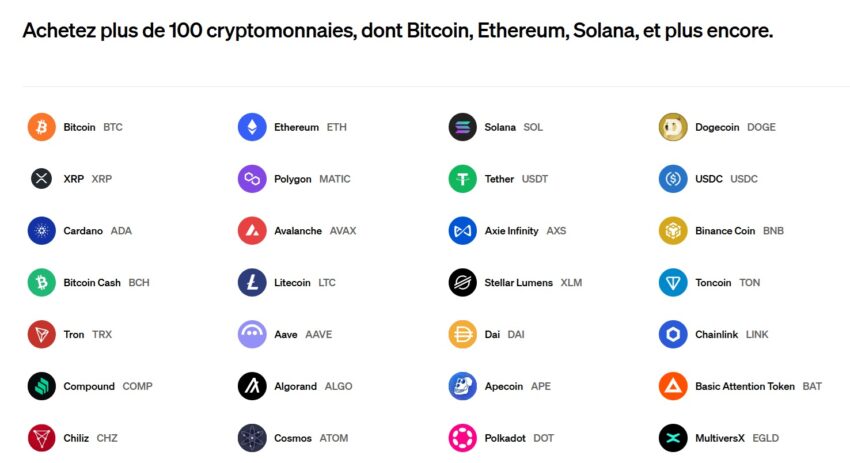
Task: Click the Basic Attention Token label
Action: point(745,386)
